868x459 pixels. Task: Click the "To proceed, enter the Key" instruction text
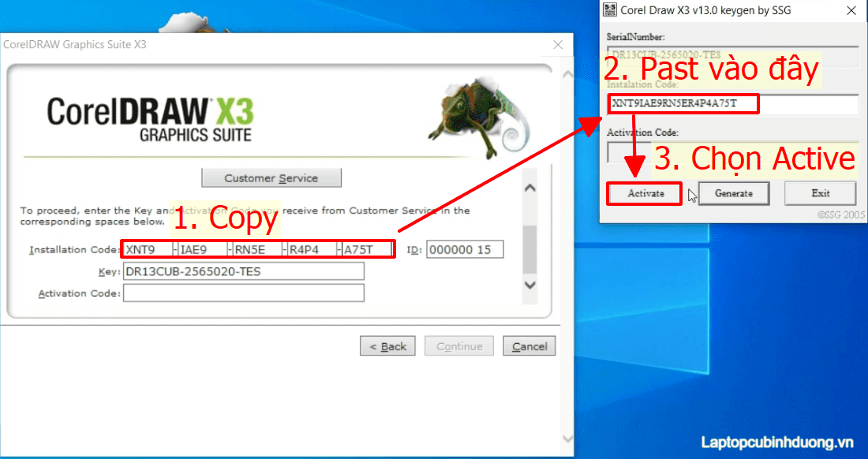tap(245, 215)
